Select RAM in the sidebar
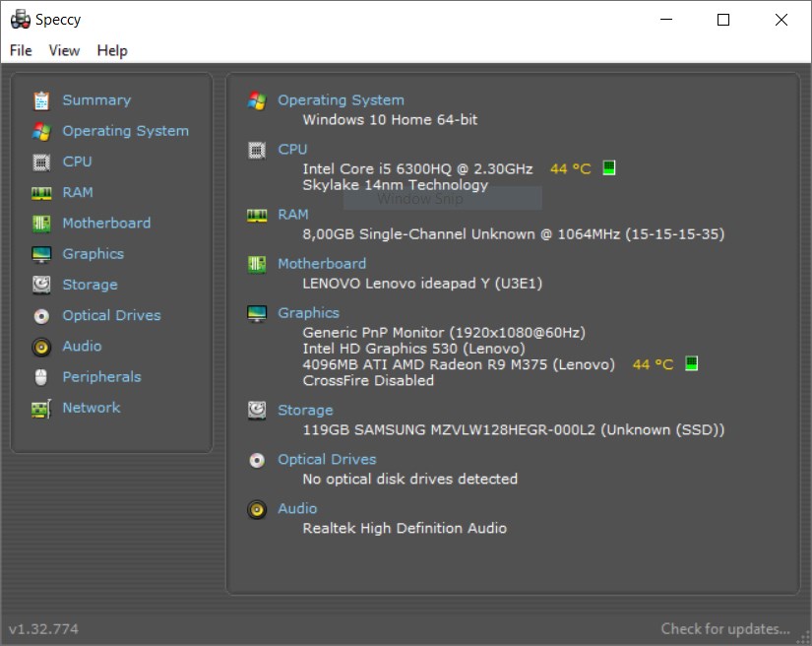 pyautogui.click(x=78, y=192)
